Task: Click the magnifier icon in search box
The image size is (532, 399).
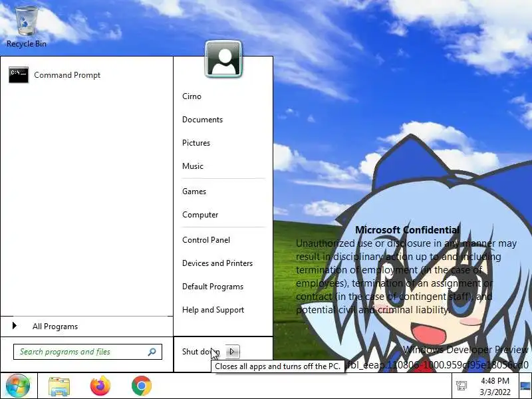Action: pos(152,352)
